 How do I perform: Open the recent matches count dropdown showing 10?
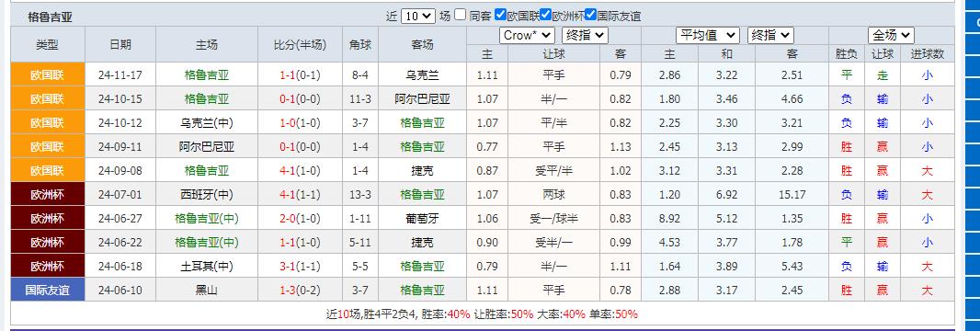[417, 16]
